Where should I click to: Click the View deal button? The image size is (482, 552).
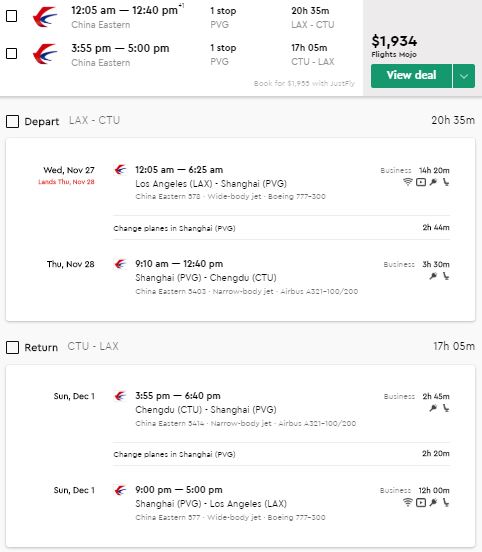[x=411, y=76]
